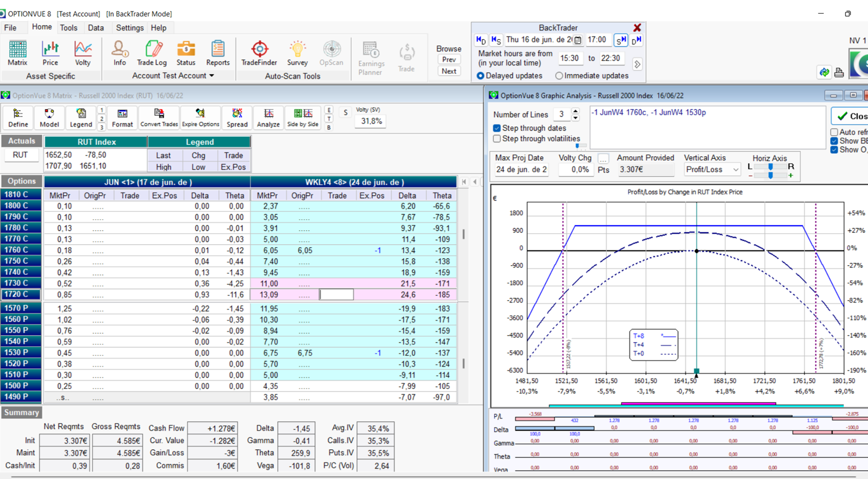
Task: Toggle Show BE checkbox in Graphic Analysis
Action: (x=834, y=141)
